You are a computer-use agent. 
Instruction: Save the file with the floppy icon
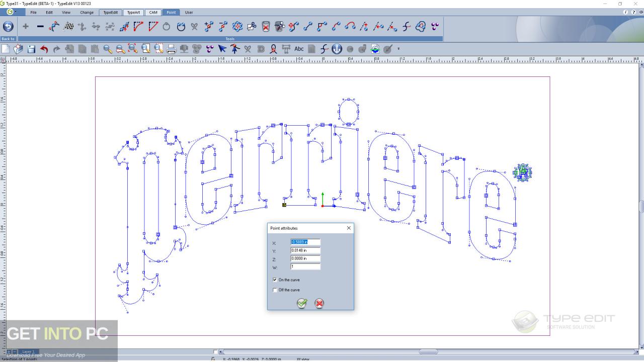pyautogui.click(x=31, y=49)
